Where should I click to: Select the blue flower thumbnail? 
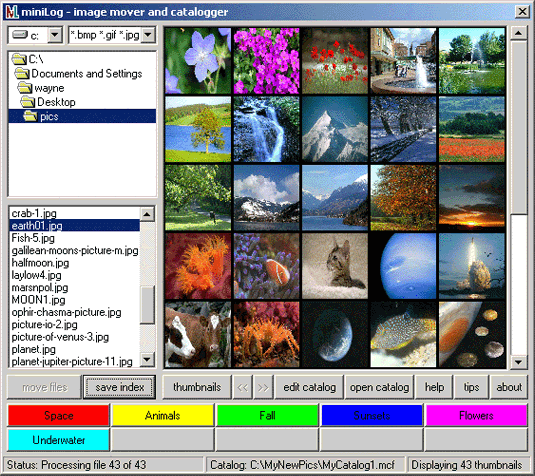point(198,61)
